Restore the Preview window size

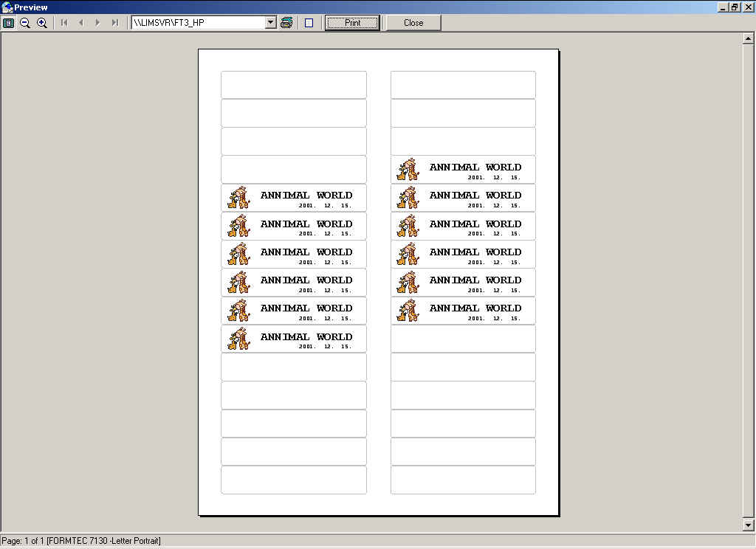[735, 7]
